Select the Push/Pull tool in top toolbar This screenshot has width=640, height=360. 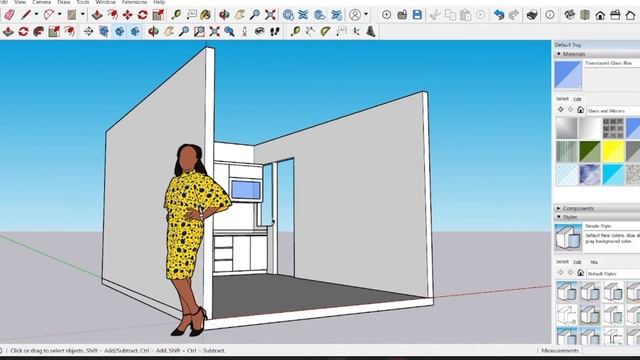pyautogui.click(x=97, y=15)
